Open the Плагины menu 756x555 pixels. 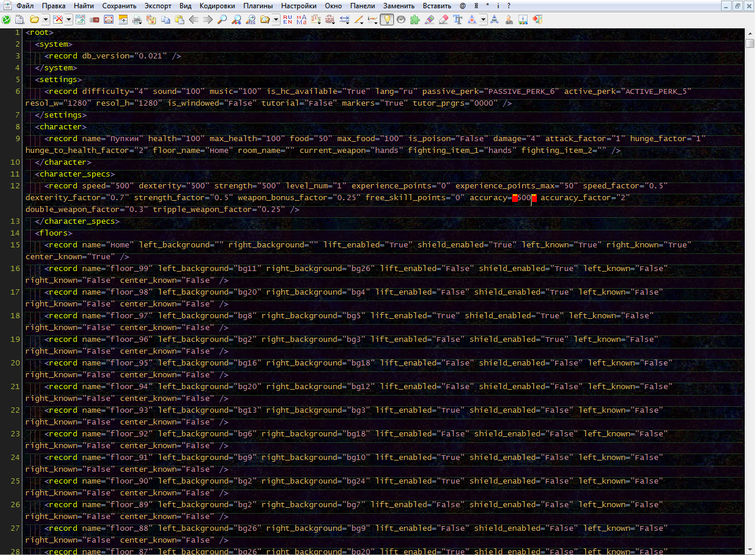[258, 6]
